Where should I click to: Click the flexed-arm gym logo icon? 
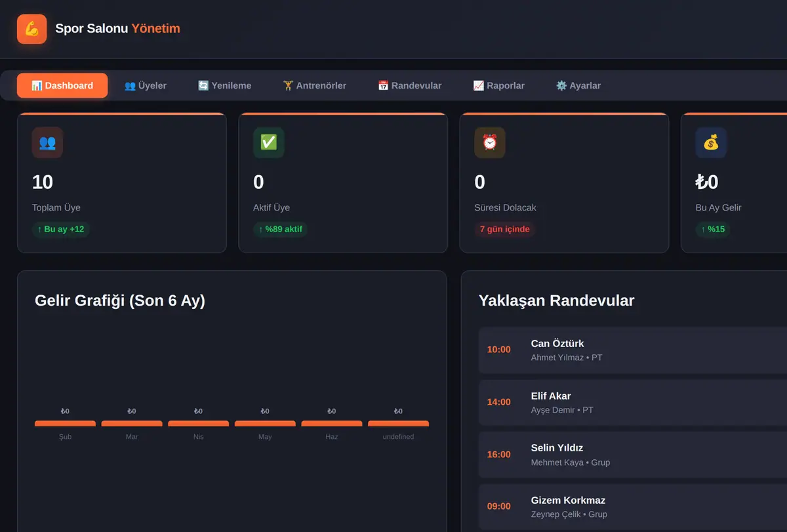[x=31, y=29]
